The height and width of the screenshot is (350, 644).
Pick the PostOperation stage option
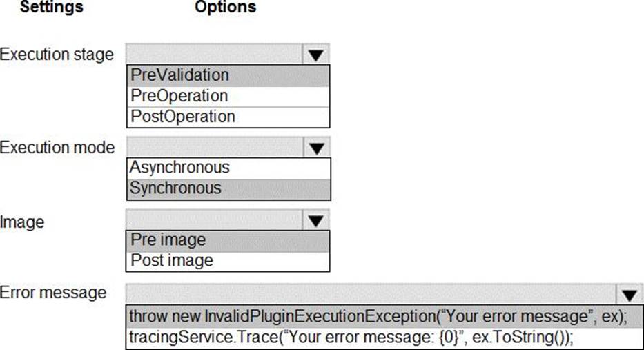tap(228, 116)
